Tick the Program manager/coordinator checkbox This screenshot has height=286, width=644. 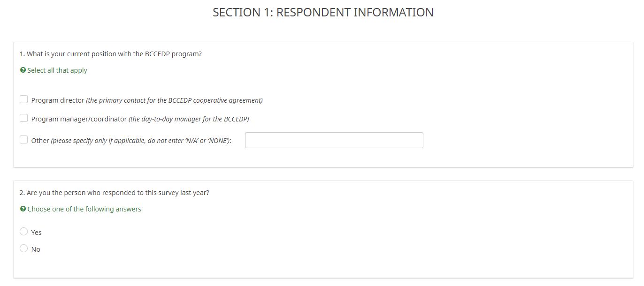24,118
